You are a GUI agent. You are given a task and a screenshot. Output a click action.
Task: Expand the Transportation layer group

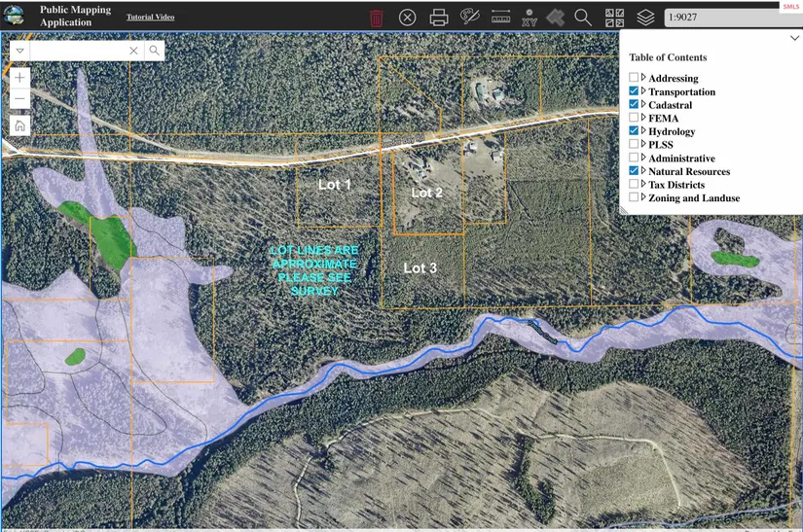[643, 90]
